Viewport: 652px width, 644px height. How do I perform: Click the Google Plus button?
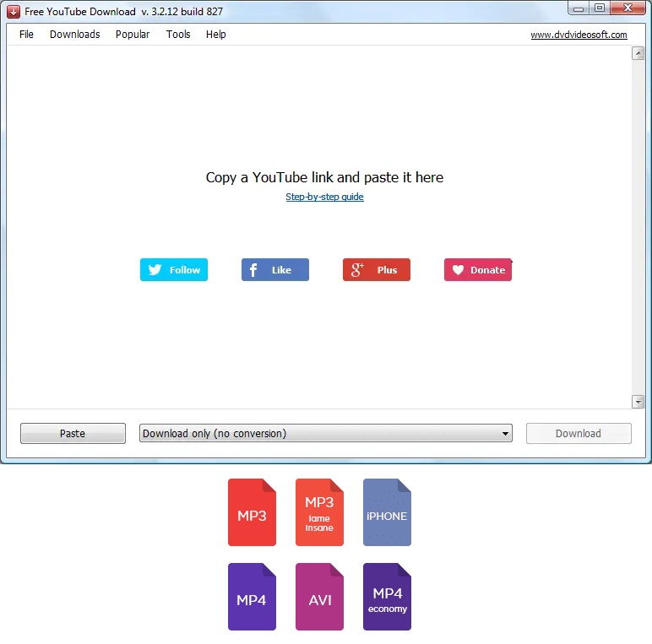click(377, 269)
